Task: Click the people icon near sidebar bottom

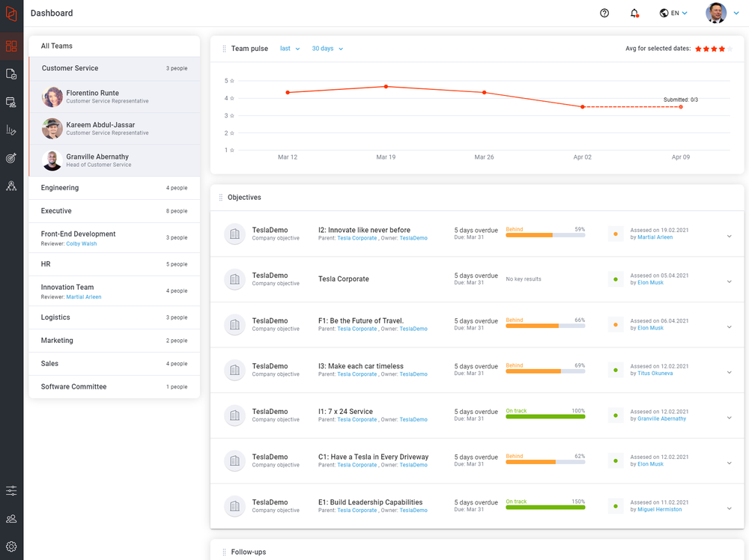Action: pyautogui.click(x=11, y=519)
